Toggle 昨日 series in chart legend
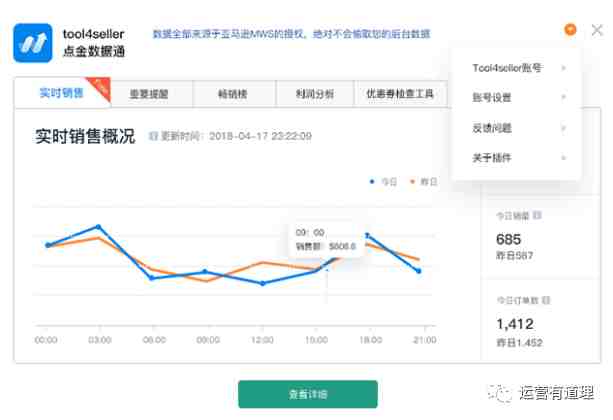The width and height of the screenshot is (613, 420). [422, 182]
